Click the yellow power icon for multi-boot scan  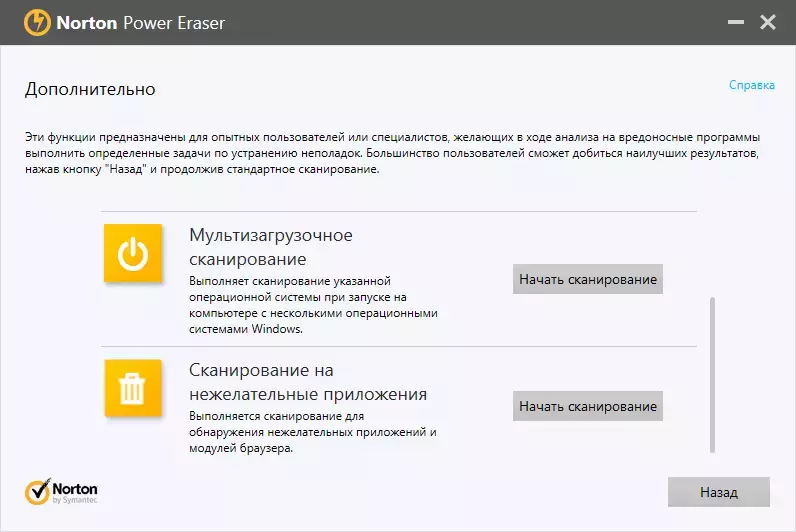(133, 253)
